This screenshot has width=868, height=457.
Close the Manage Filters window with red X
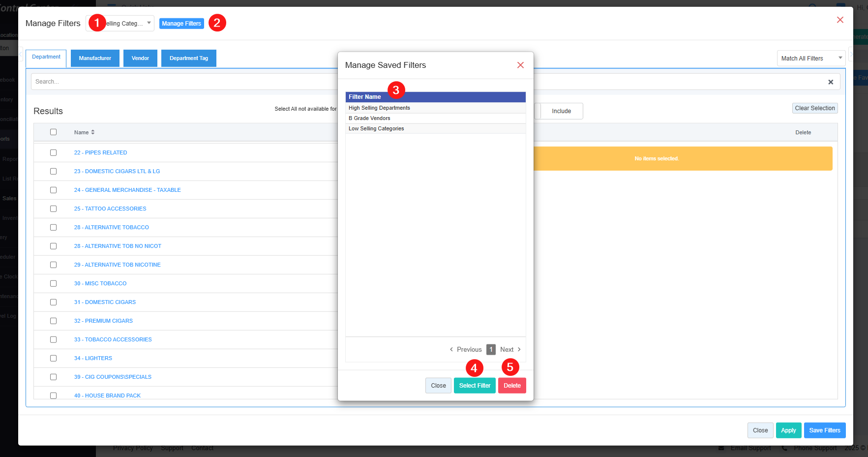click(x=840, y=20)
